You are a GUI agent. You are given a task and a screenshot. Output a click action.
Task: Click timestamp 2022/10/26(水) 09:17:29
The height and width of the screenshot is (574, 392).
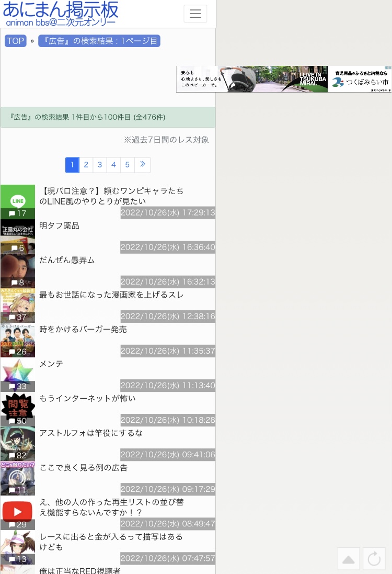click(x=168, y=489)
